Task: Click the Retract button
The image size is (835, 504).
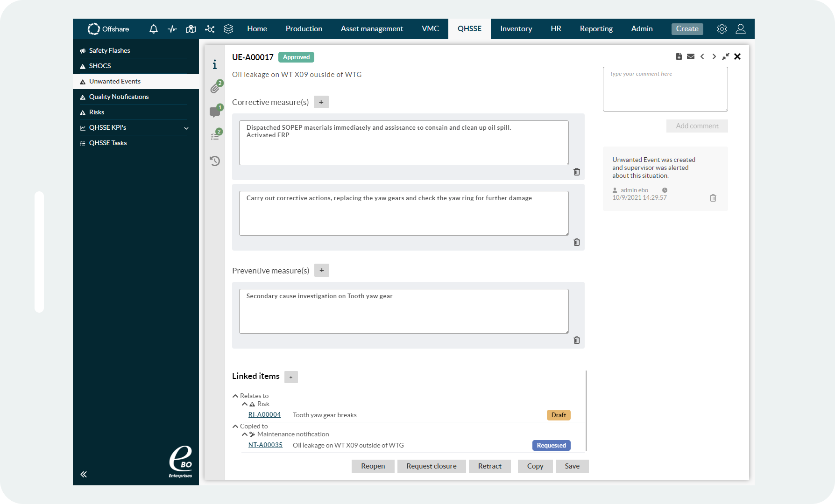Action: tap(490, 466)
